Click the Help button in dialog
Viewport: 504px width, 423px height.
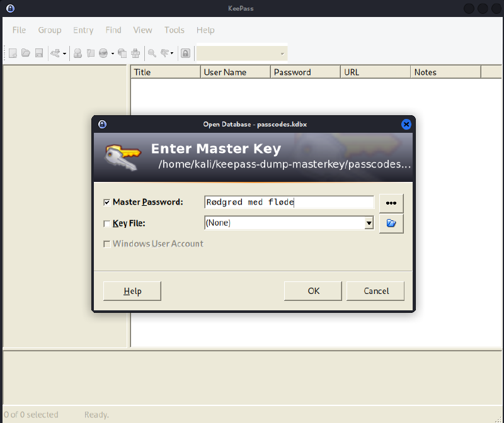tap(132, 291)
